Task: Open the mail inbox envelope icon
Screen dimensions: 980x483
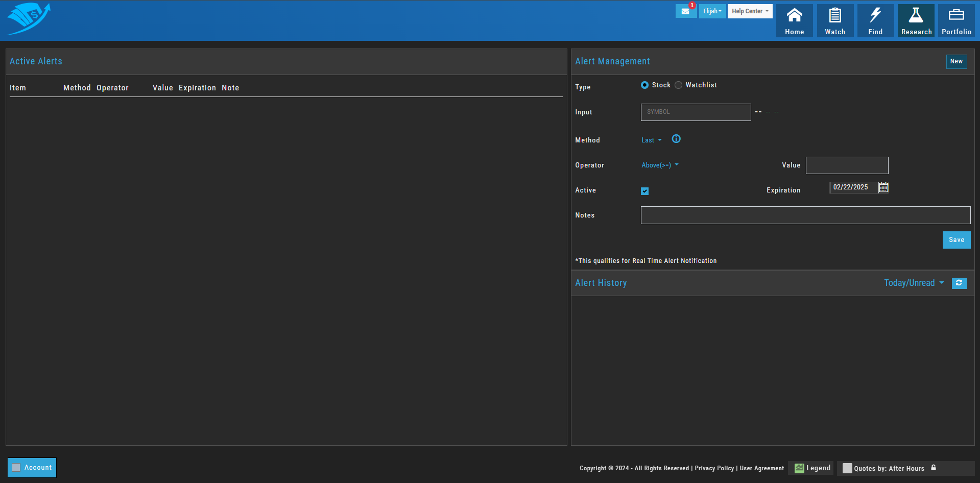Action: [685, 11]
